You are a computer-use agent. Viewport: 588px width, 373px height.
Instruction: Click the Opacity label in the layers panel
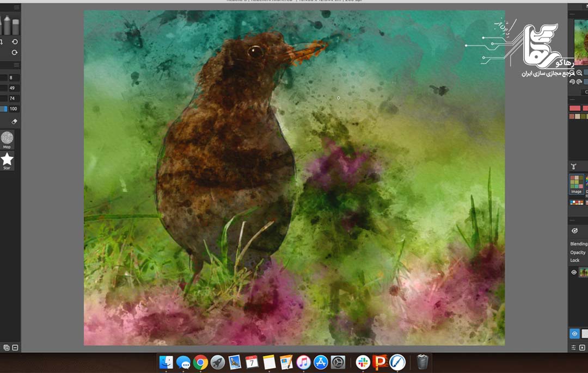click(578, 252)
